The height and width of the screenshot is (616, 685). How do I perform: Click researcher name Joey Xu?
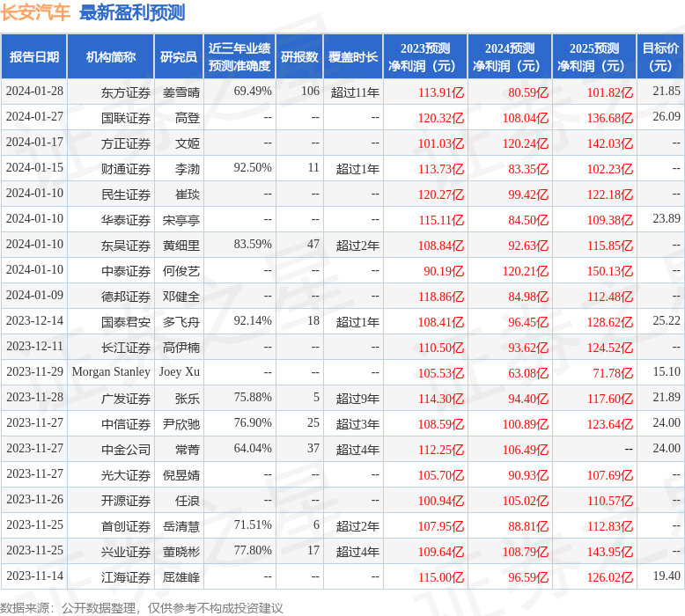[x=180, y=372]
